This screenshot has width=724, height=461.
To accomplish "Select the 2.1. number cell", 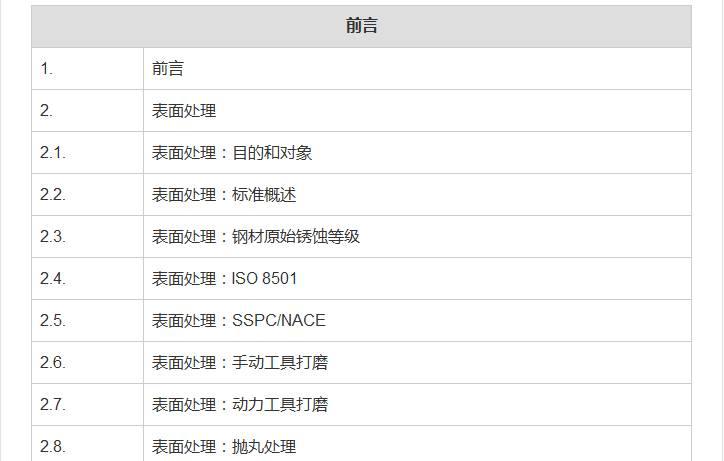I will [52, 153].
